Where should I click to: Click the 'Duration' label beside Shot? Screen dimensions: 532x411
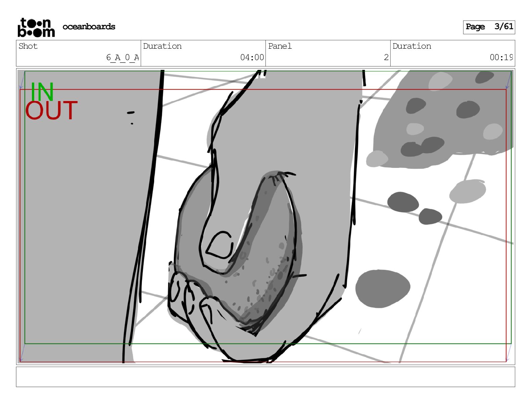tap(162, 46)
